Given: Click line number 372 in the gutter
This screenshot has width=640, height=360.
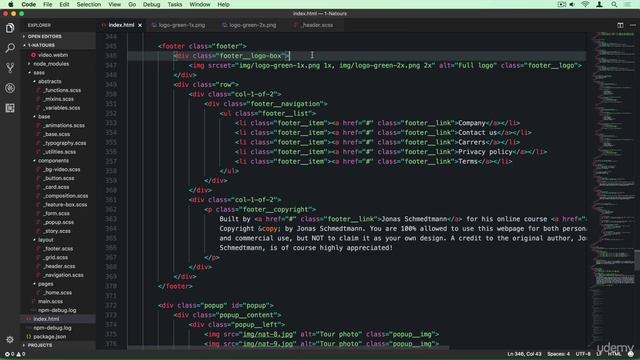Looking at the screenshot, I should [111, 305].
